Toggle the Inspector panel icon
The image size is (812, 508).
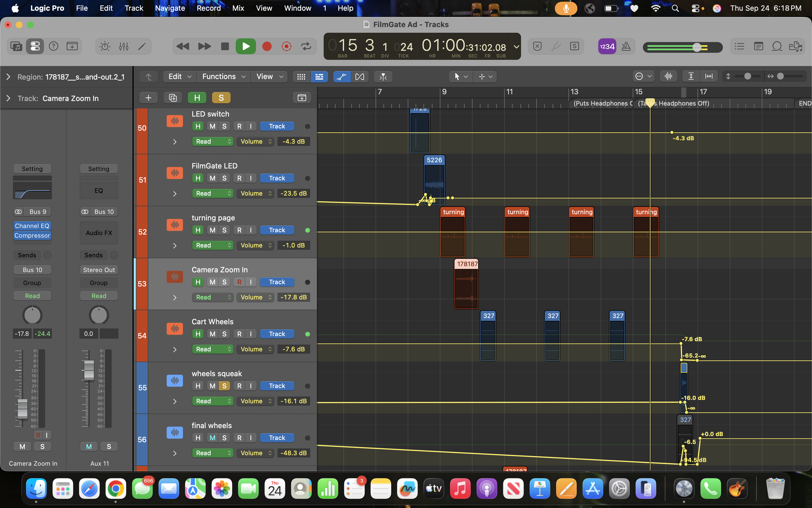click(35, 46)
